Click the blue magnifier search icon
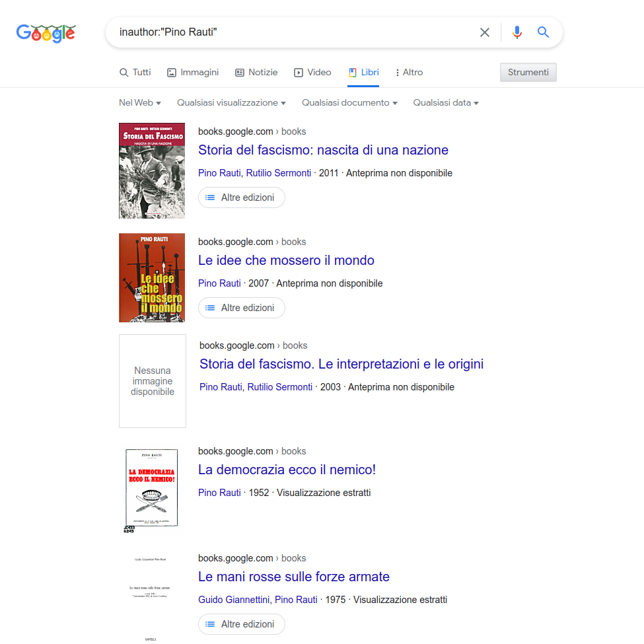The height and width of the screenshot is (644, 644). pyautogui.click(x=543, y=32)
